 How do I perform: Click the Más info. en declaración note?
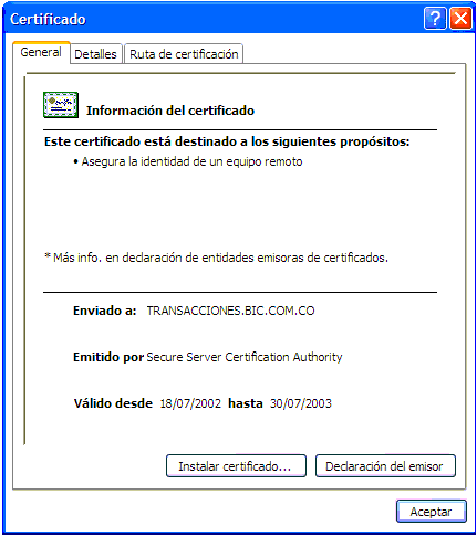[x=216, y=257]
